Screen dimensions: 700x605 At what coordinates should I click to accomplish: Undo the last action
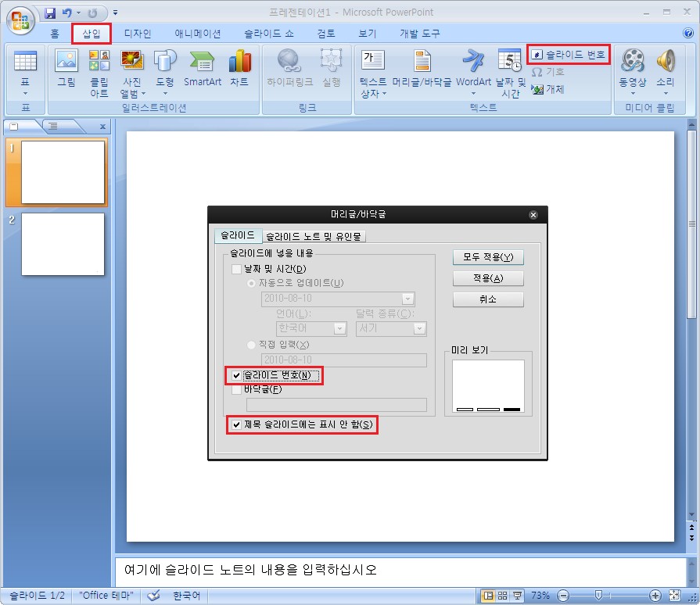click(67, 13)
